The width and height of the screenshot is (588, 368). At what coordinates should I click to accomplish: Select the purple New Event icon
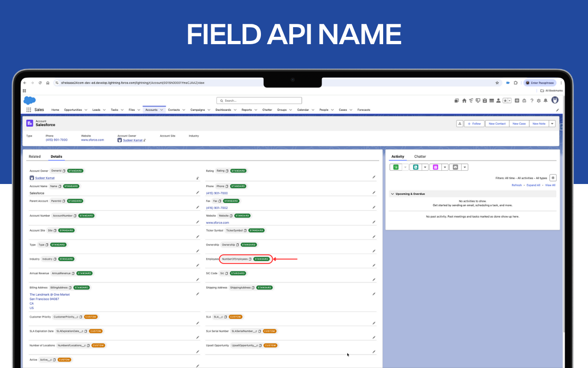435,167
